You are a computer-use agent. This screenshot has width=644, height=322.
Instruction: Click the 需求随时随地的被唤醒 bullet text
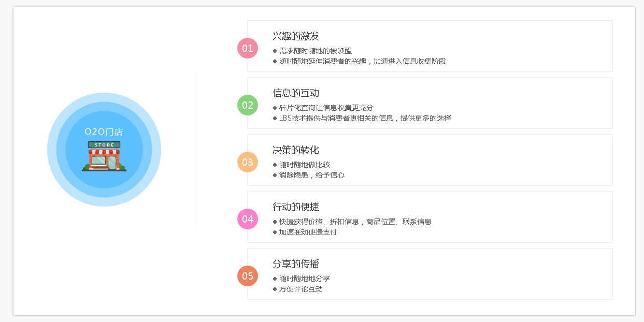(x=315, y=51)
